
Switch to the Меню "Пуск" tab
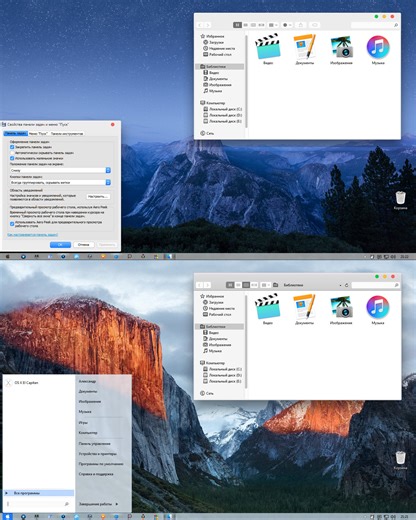(x=38, y=133)
